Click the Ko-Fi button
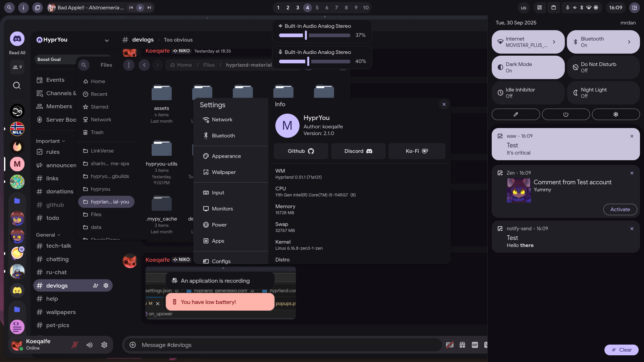Screen dimensions: 644x362 [417, 151]
